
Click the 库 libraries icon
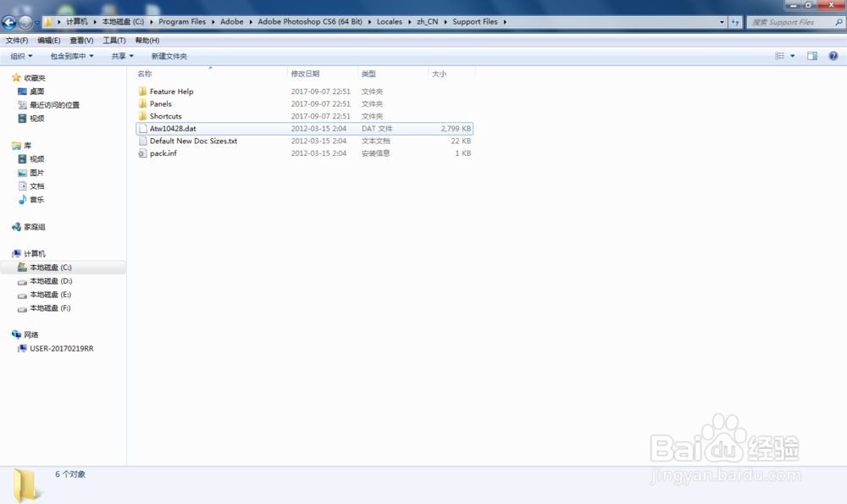tap(16, 146)
